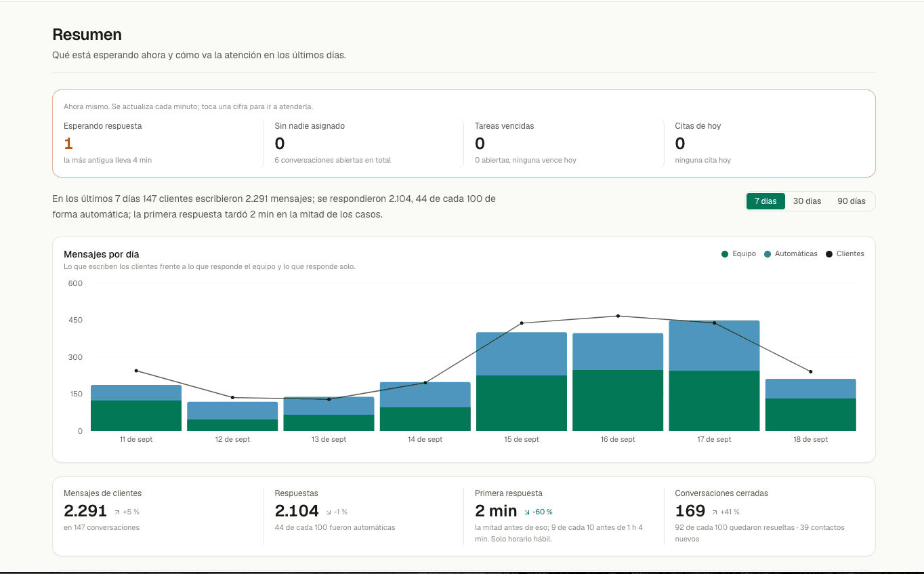Click the 450 y-axis label

click(75, 320)
